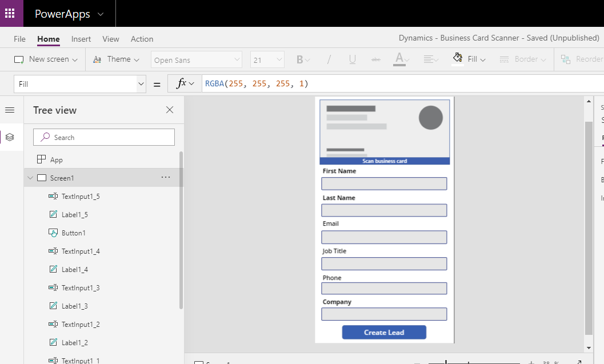The height and width of the screenshot is (364, 604).
Task: Open Screen1 options via ellipsis menu
Action: click(166, 177)
